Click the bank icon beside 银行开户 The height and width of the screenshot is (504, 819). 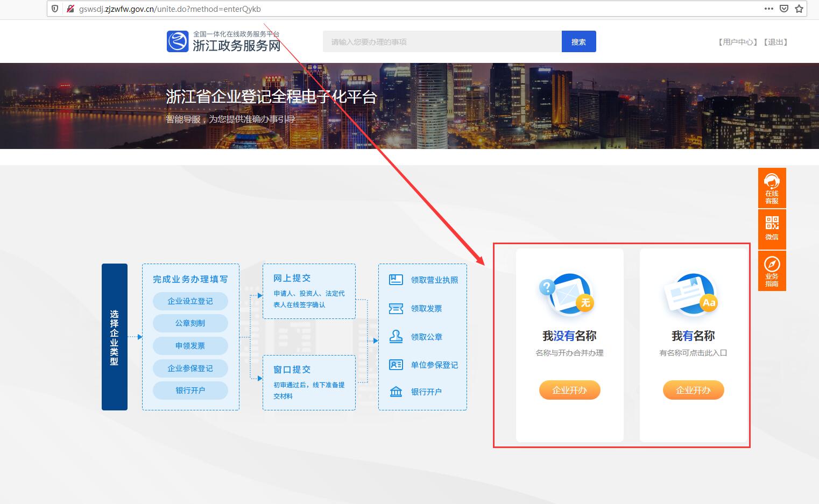point(396,392)
